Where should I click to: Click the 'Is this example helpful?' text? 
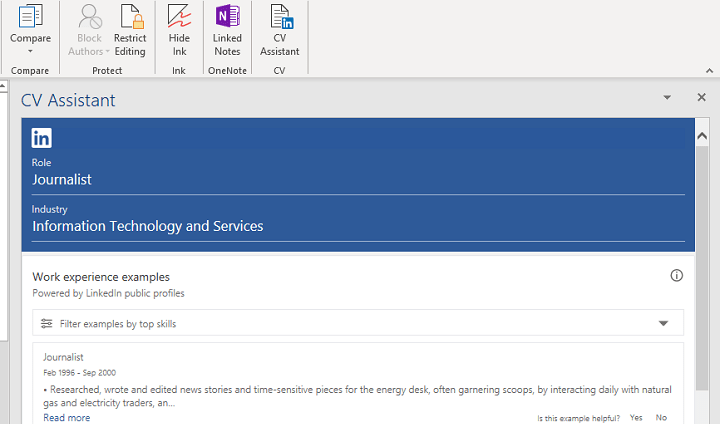[579, 418]
